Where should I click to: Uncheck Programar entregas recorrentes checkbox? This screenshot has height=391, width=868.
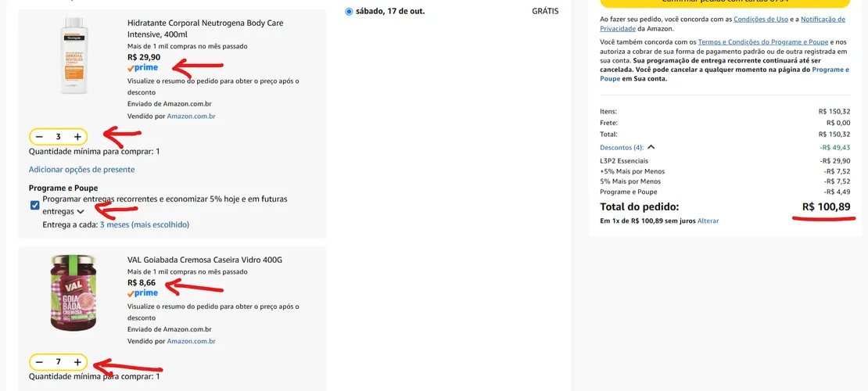(35, 206)
